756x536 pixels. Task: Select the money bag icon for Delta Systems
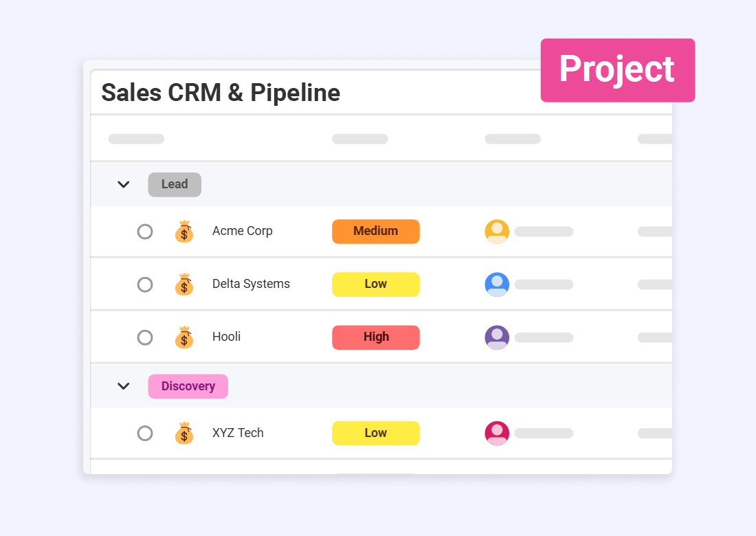pos(184,284)
